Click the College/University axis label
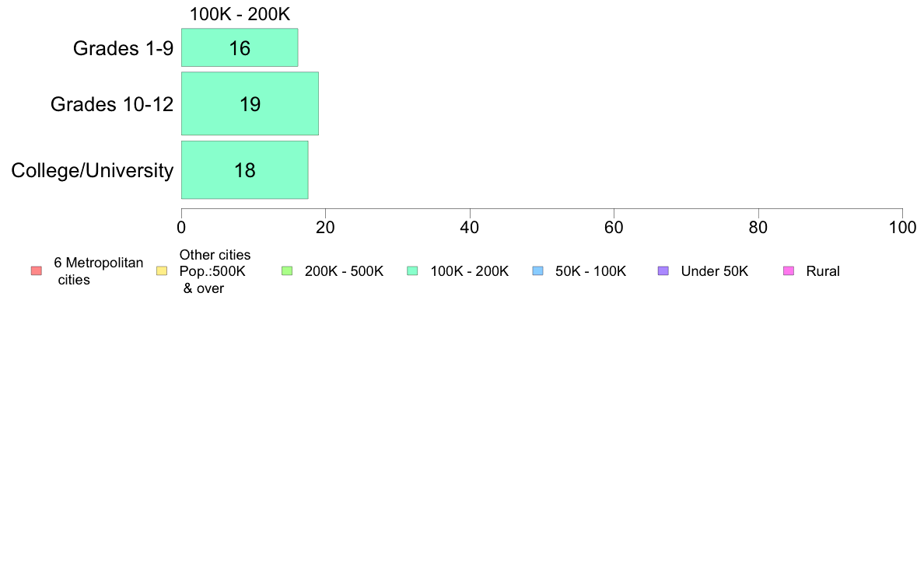This screenshot has height=572, width=924. (x=93, y=171)
